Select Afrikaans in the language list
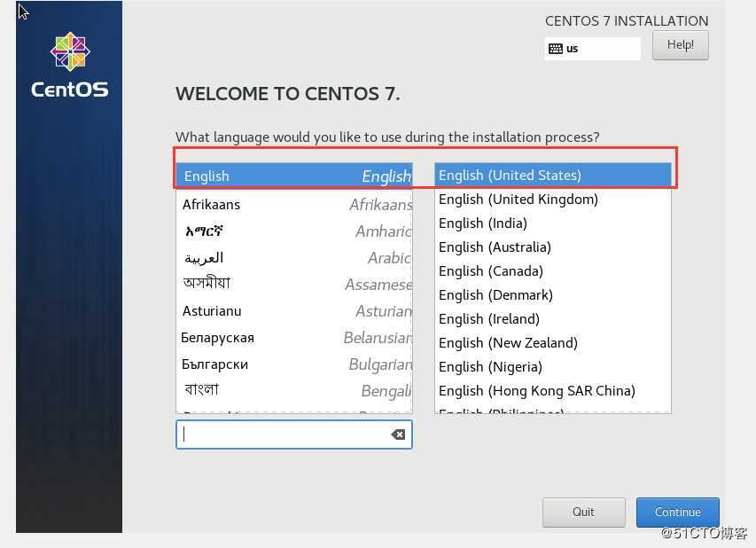This screenshot has height=548, width=756. (x=294, y=205)
